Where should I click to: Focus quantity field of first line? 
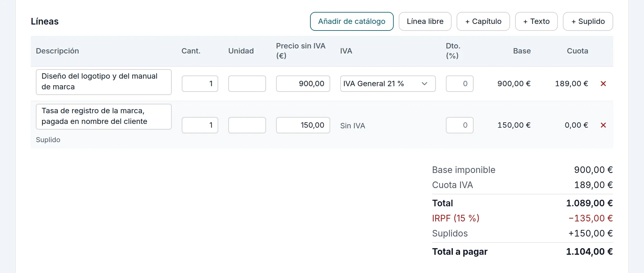pos(200,84)
